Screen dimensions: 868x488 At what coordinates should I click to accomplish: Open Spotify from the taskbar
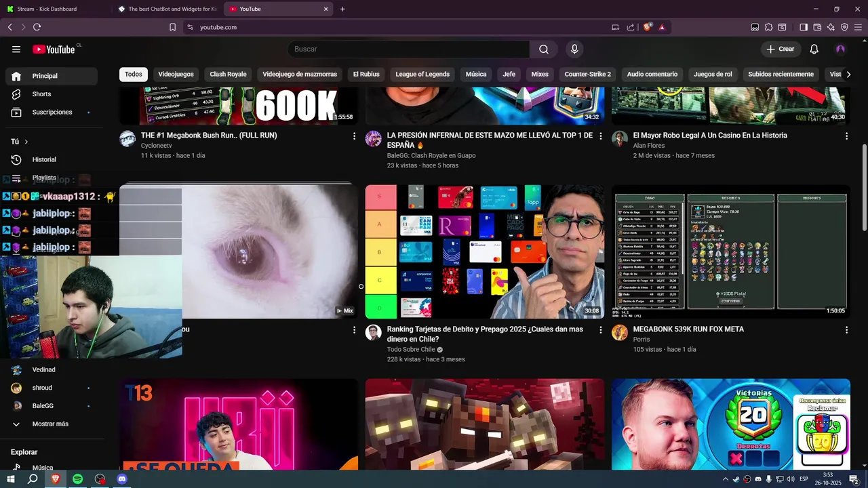[78, 479]
